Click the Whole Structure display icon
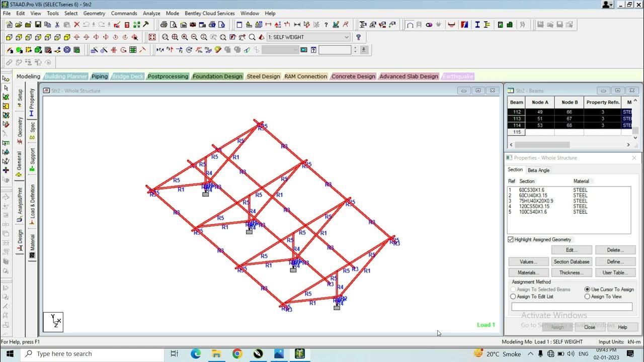The image size is (644, 362). (152, 37)
